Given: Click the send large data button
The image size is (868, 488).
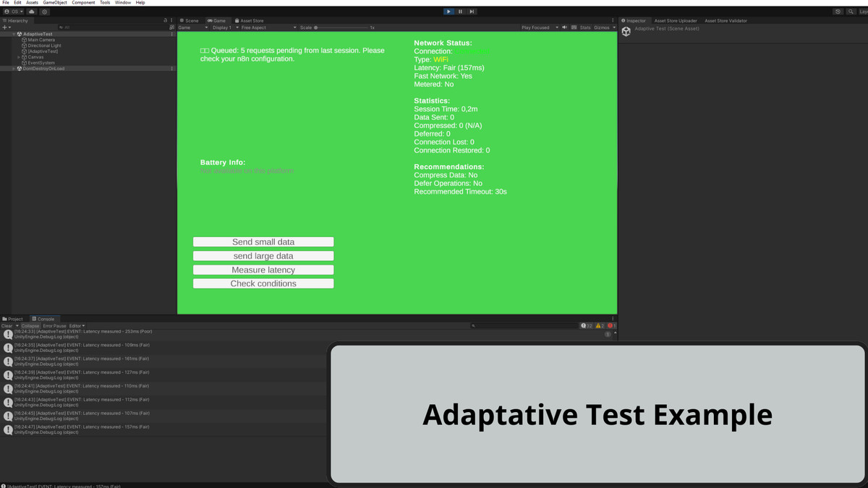Looking at the screenshot, I should pos(263,256).
